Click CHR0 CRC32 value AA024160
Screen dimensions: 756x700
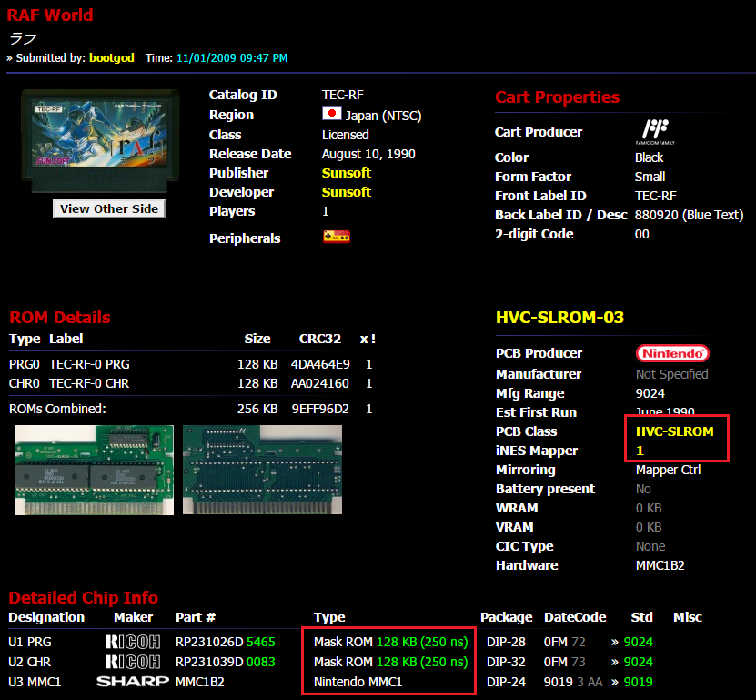tap(320, 383)
